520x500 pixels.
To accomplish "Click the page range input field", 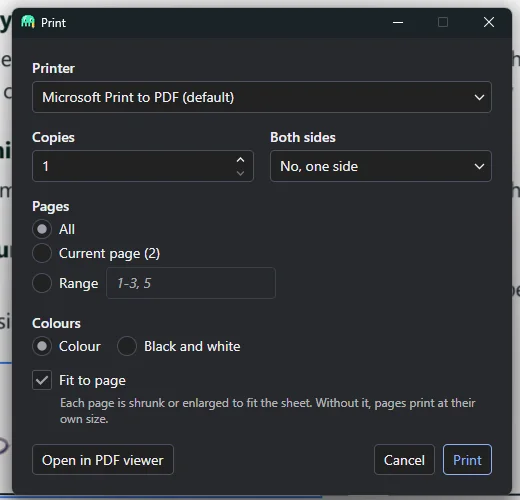I will click(191, 283).
